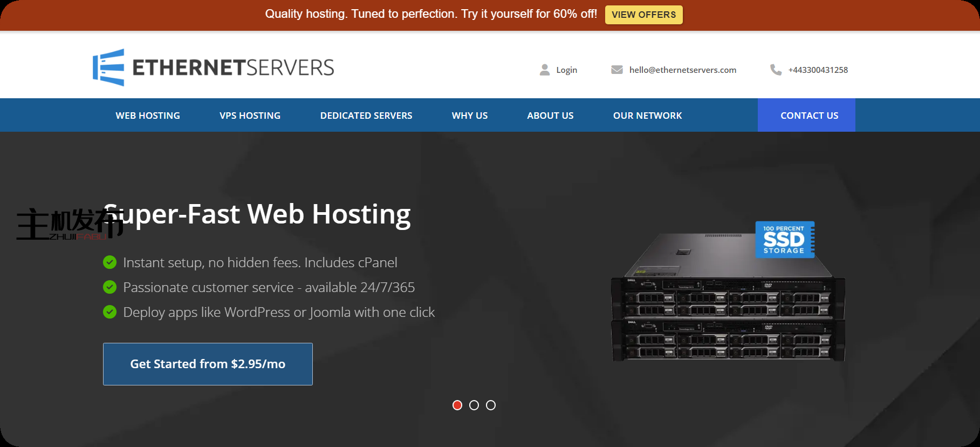Click the green checkmark beside Passionate customer service
The image size is (980, 447).
pyautogui.click(x=109, y=287)
